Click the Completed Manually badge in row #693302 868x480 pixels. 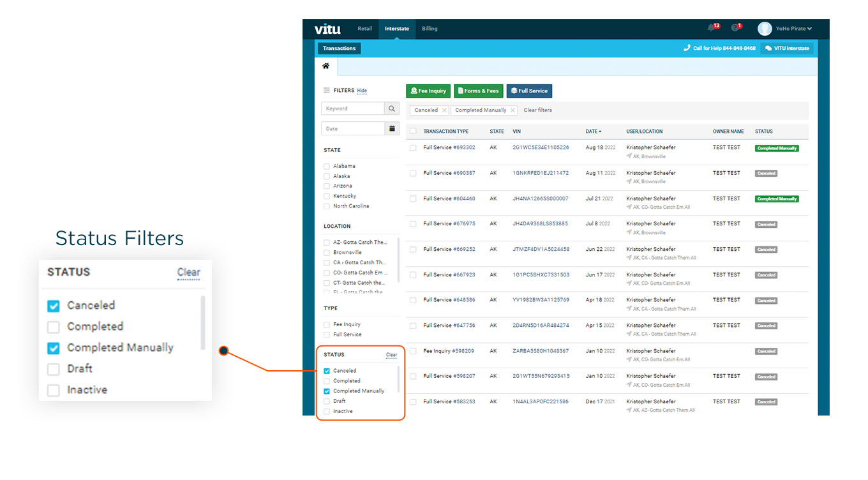pyautogui.click(x=777, y=148)
